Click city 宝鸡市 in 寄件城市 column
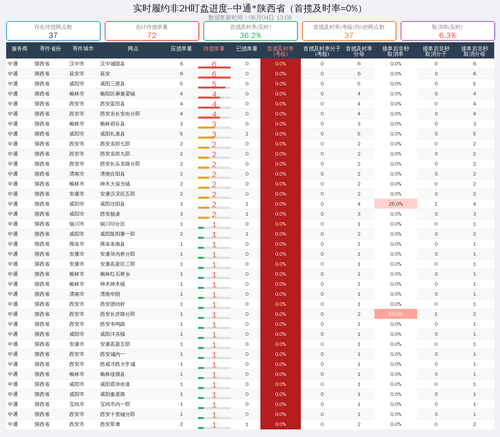Viewport: 500px width, 437px height. pyautogui.click(x=77, y=404)
